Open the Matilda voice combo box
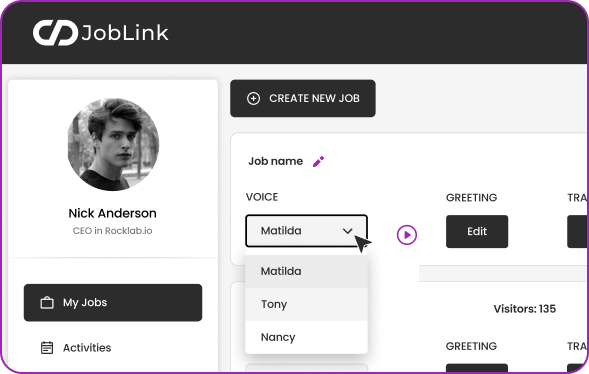 click(307, 231)
